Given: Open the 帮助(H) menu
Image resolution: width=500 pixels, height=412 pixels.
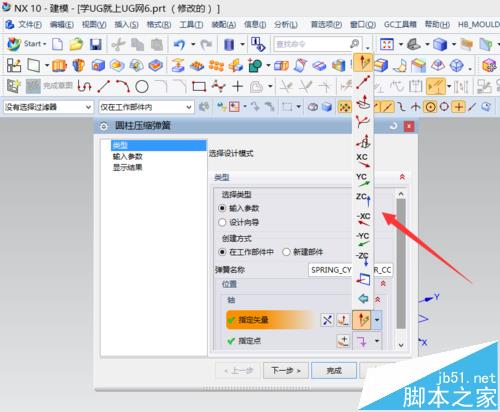Looking at the screenshot, I should (x=437, y=24).
